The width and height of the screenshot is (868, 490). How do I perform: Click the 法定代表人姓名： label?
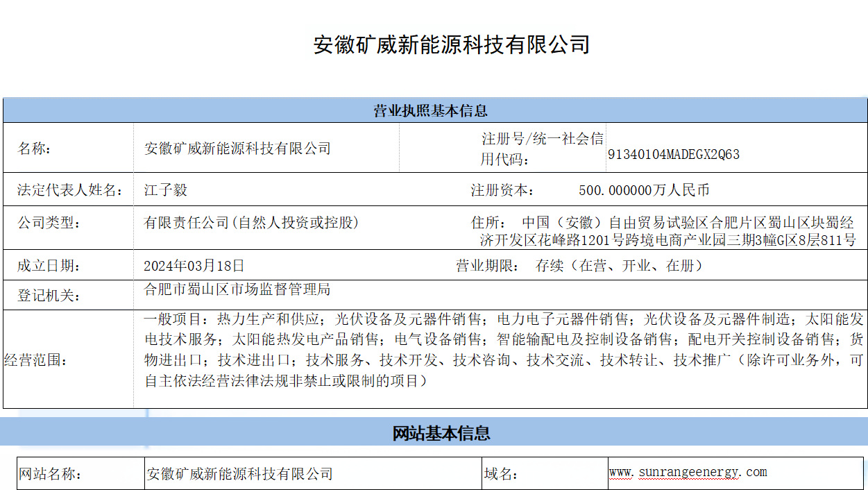click(70, 190)
